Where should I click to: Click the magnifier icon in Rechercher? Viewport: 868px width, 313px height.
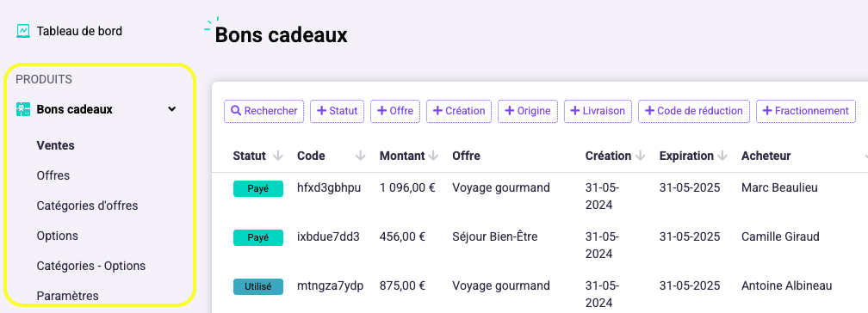[236, 111]
